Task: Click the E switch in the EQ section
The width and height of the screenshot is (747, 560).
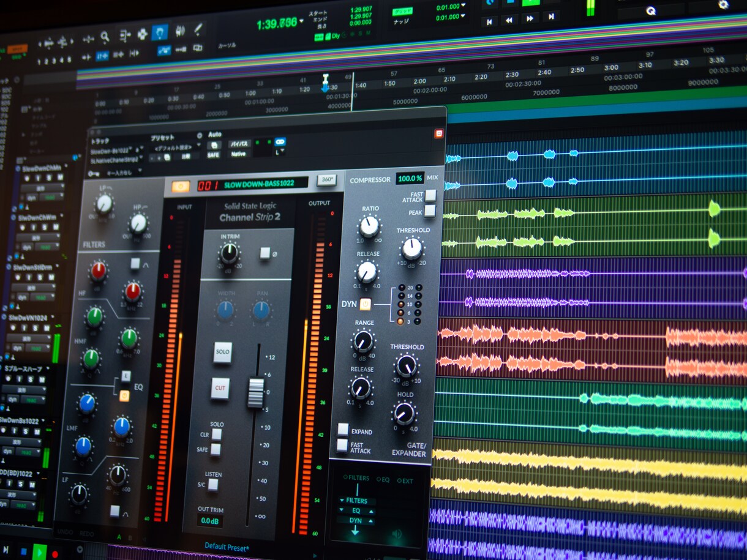Action: point(126,376)
